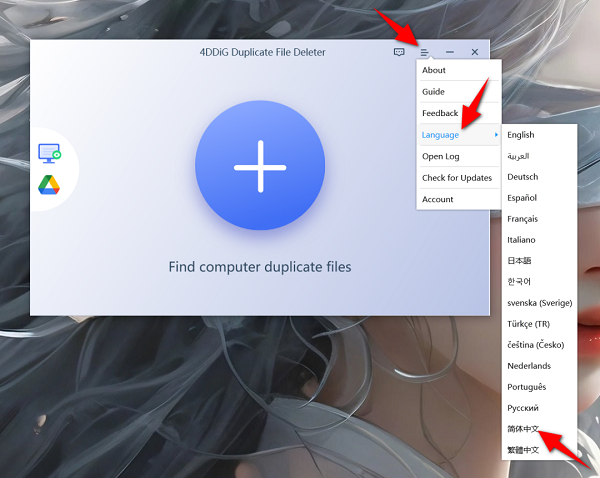Switch language to Türkçe (TR)
The height and width of the screenshot is (478, 600).
(x=539, y=324)
